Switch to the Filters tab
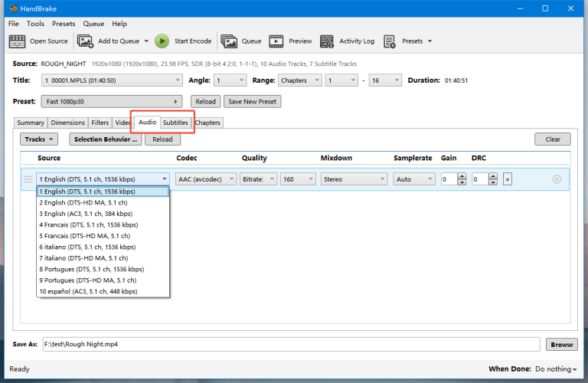This screenshot has width=588, height=383. tap(100, 123)
